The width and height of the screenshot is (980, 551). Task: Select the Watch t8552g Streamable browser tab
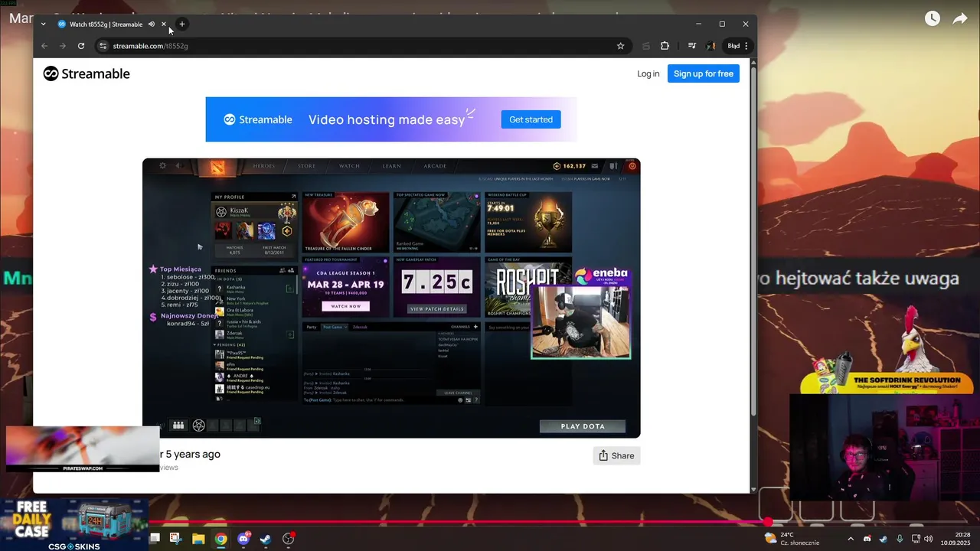click(x=105, y=24)
